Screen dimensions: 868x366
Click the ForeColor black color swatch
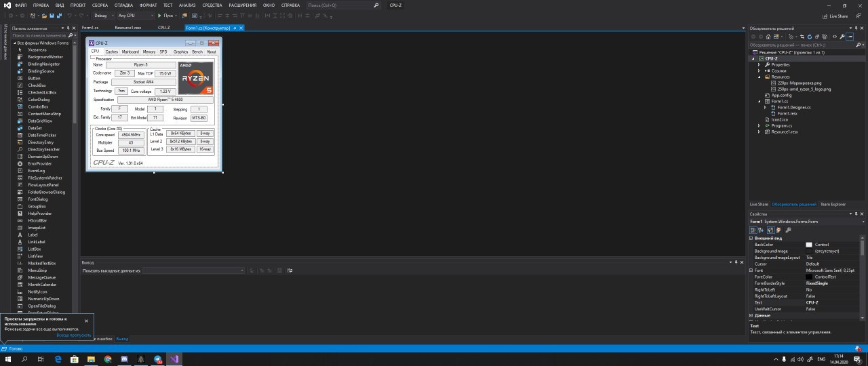[x=809, y=277]
